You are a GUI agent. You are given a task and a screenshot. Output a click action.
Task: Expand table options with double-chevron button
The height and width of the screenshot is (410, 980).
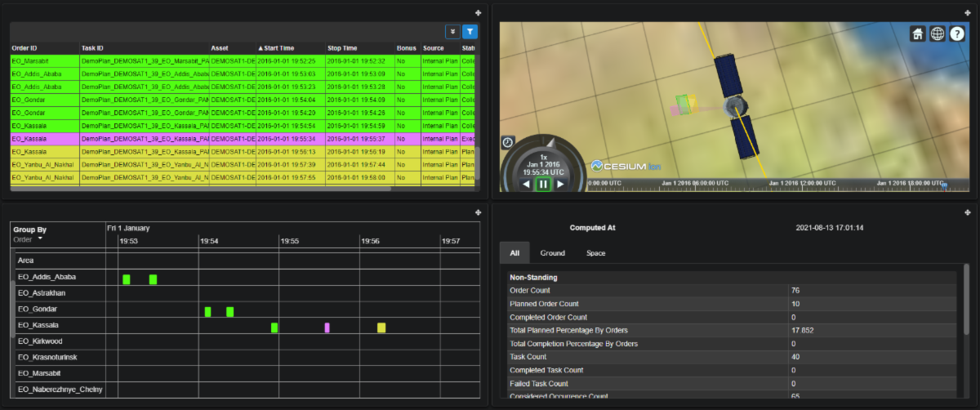coord(452,32)
